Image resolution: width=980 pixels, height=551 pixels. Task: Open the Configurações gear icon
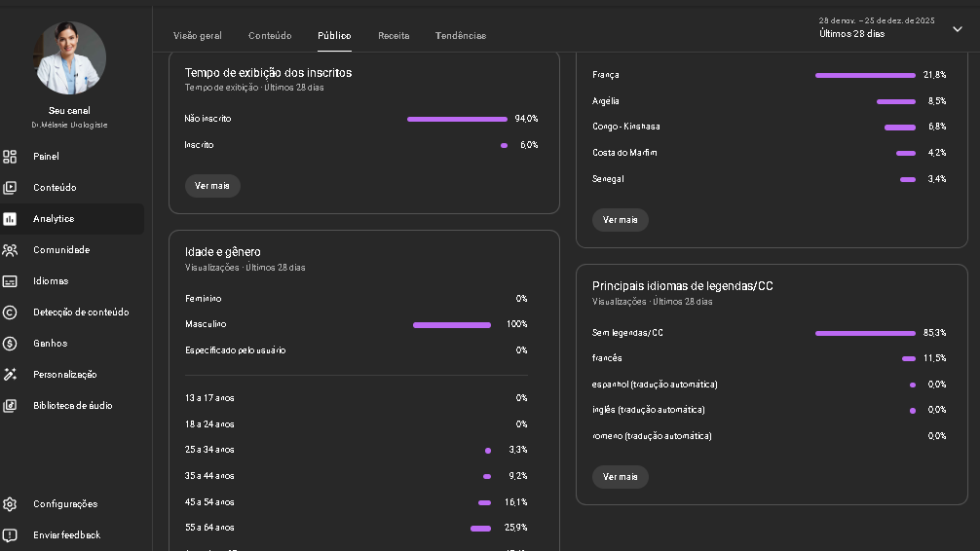click(10, 504)
